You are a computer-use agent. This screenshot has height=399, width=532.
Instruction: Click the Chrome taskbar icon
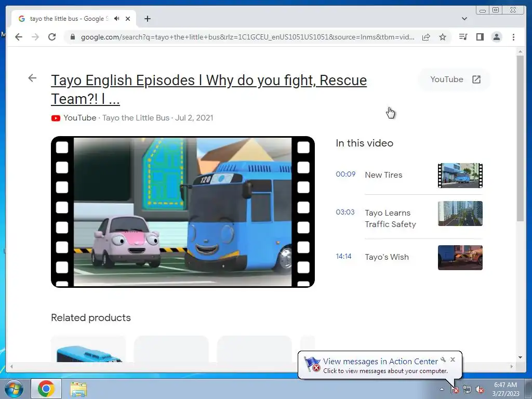(x=46, y=389)
